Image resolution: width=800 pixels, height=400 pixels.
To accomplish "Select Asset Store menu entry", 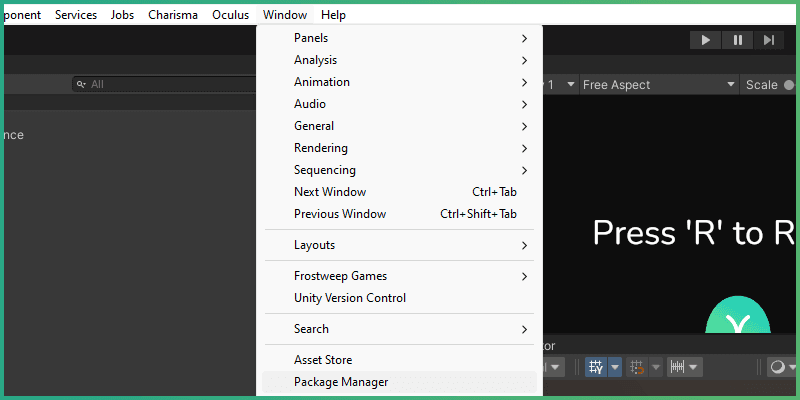I will [323, 360].
